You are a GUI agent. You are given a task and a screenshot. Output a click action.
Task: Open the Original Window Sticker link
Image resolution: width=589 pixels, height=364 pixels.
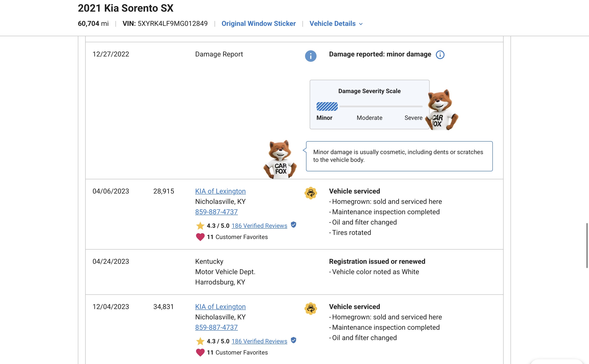259,23
